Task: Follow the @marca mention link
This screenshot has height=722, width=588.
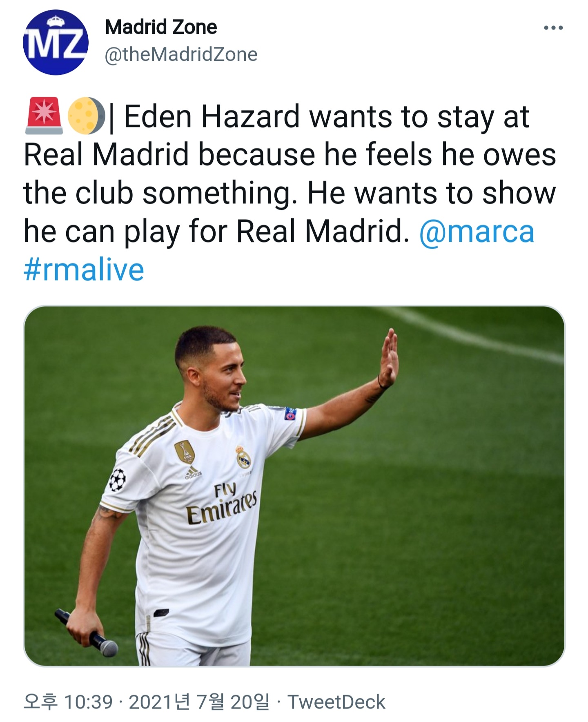Action: pyautogui.click(x=477, y=232)
